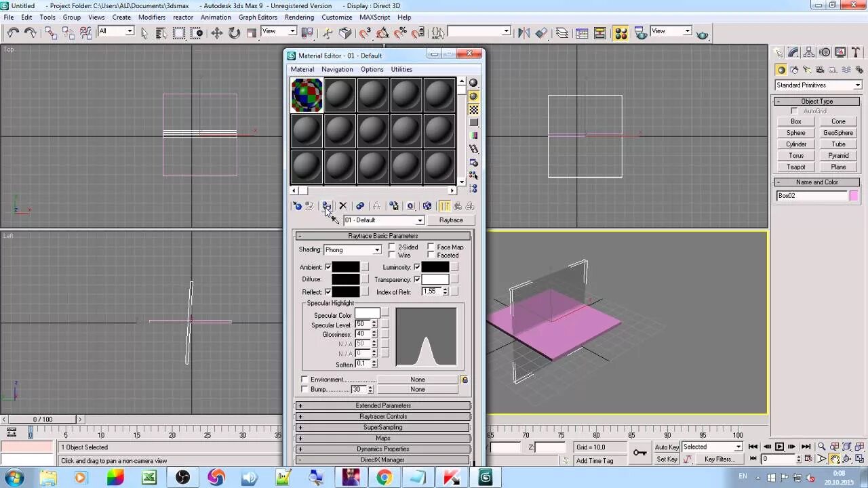Enable the Bump checkbox
The image size is (868, 488).
304,390
